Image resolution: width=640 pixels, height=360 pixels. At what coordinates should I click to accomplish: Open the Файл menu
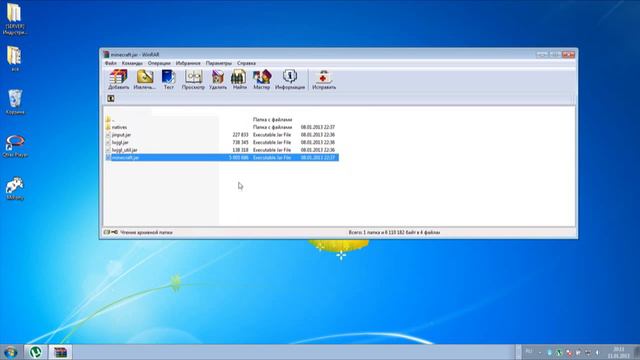[x=111, y=63]
